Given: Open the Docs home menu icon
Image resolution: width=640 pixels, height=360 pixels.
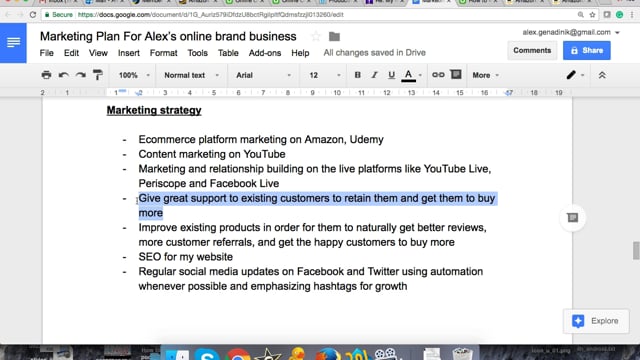Looking at the screenshot, I should click(13, 42).
